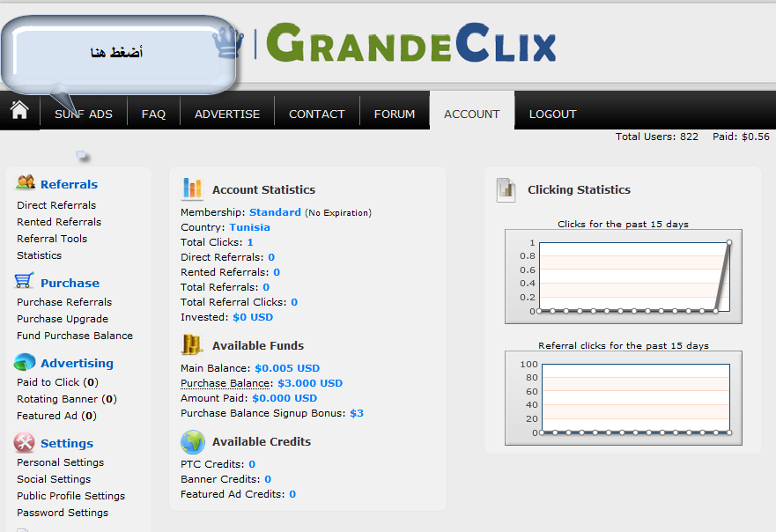Log out using the Logout menu
This screenshot has height=532, width=776.
click(x=553, y=115)
